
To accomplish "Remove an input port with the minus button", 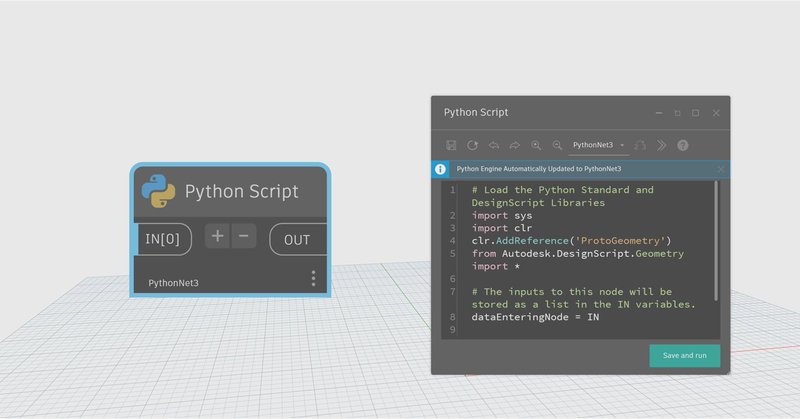I will click(x=243, y=236).
